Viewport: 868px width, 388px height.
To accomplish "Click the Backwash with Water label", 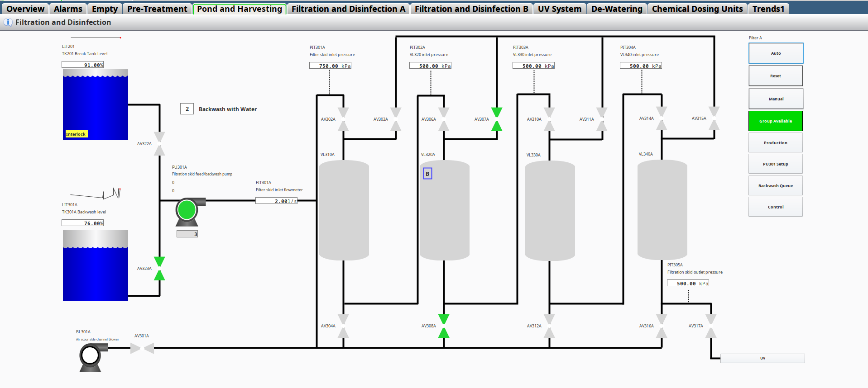I will 228,109.
